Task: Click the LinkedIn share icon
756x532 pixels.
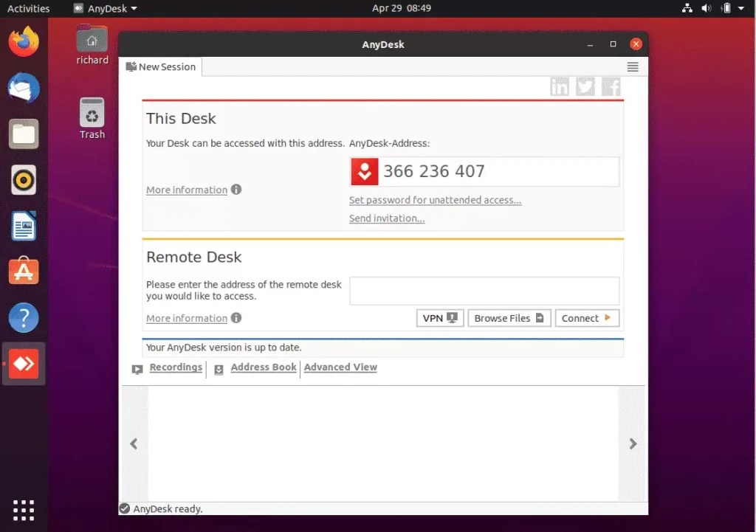Action: point(559,86)
